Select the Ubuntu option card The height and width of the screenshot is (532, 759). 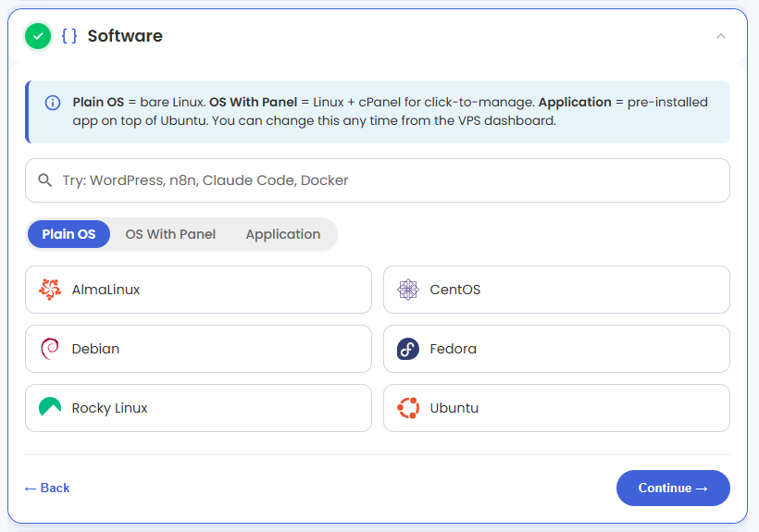click(x=556, y=408)
